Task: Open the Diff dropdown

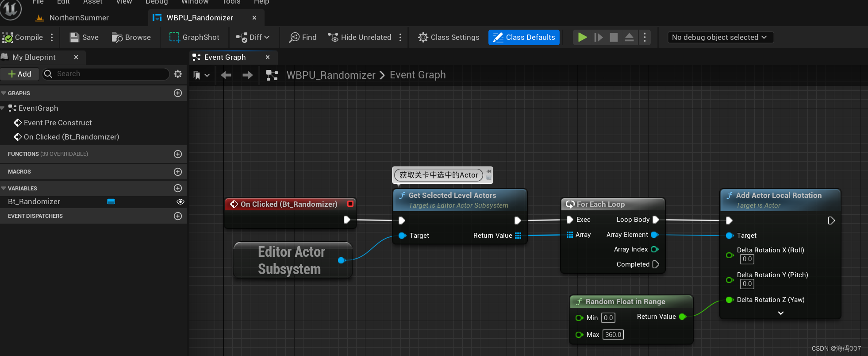Action: [x=253, y=37]
